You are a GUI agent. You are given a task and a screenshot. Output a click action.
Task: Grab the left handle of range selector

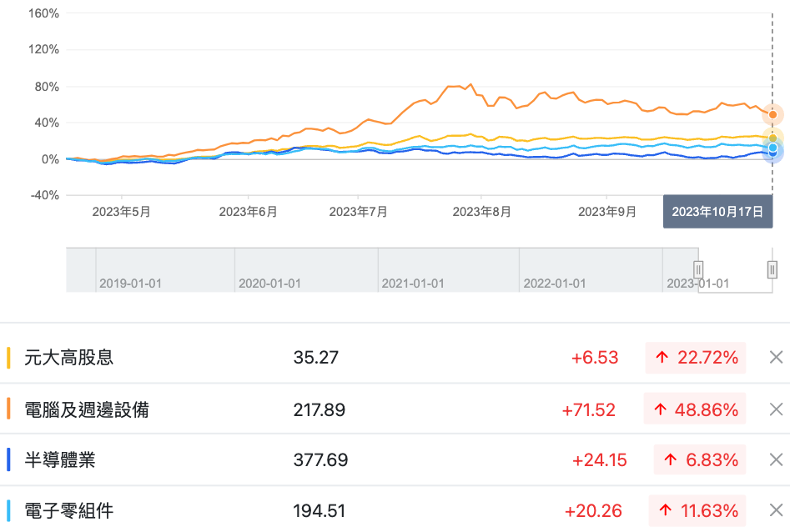pyautogui.click(x=698, y=269)
